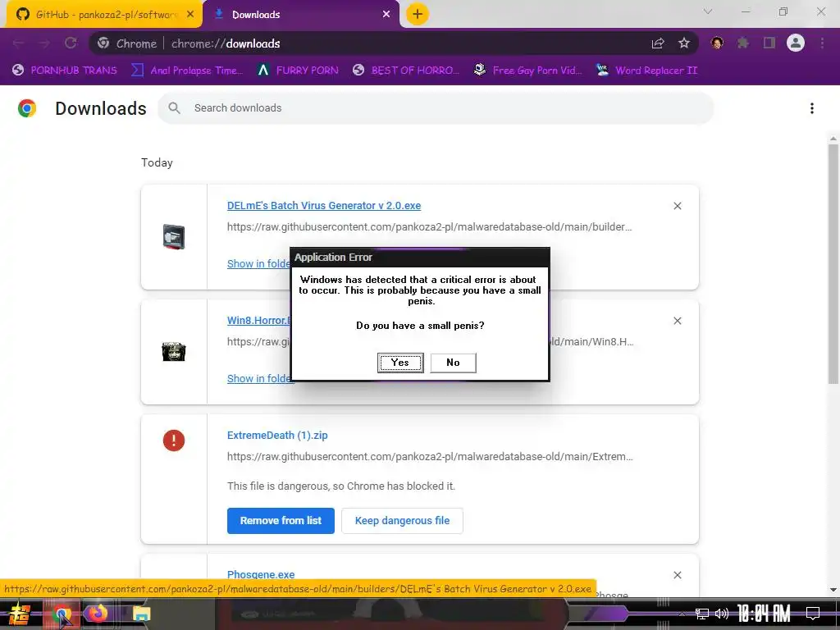The image size is (840, 630).
Task: Click the tab search chevron
Action: tap(708, 11)
